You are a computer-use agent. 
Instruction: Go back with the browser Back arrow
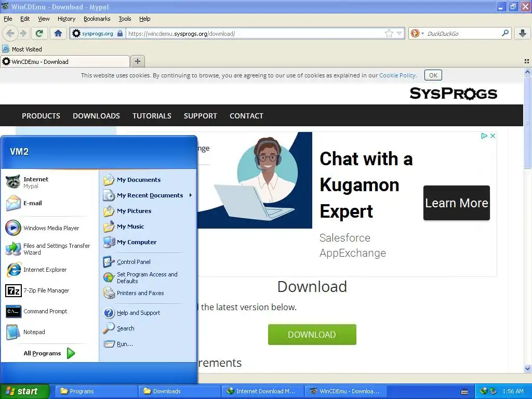pos(10,33)
